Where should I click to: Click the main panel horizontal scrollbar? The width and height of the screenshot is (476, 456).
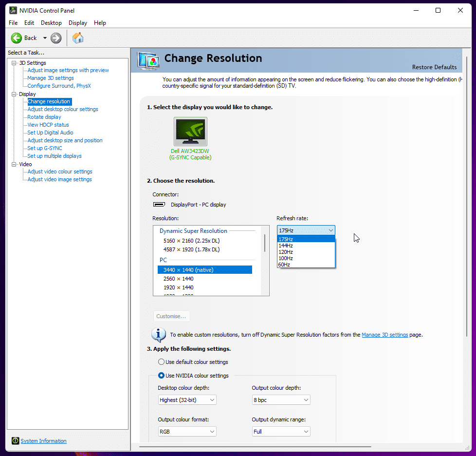255,447
